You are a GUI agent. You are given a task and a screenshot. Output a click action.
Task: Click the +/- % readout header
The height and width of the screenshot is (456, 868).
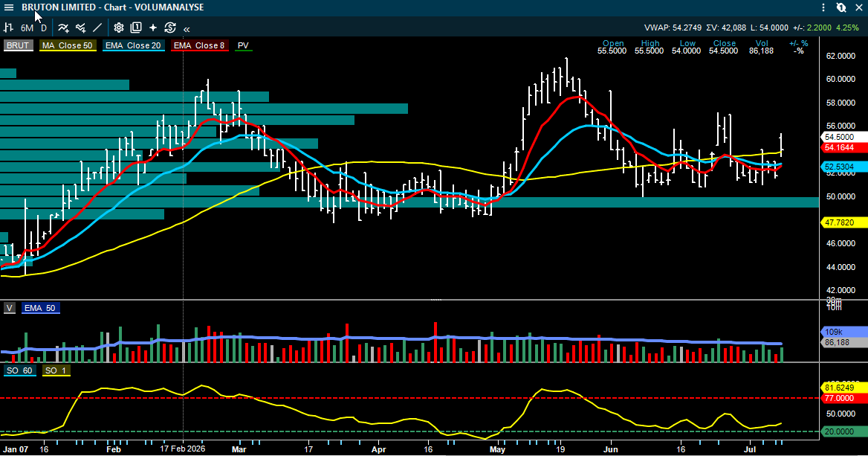tap(798, 43)
